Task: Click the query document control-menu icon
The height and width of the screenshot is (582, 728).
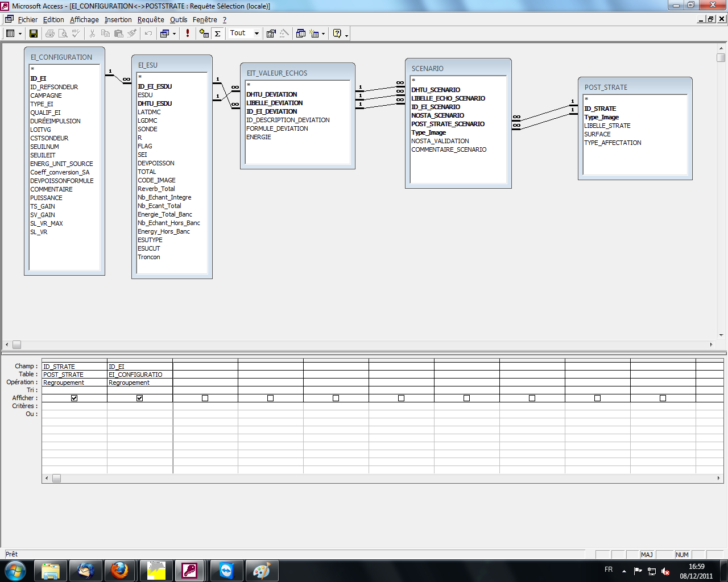Action: 9,19
